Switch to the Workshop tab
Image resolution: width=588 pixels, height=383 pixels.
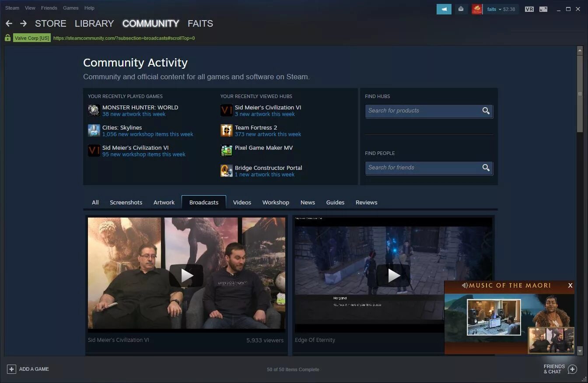(276, 202)
